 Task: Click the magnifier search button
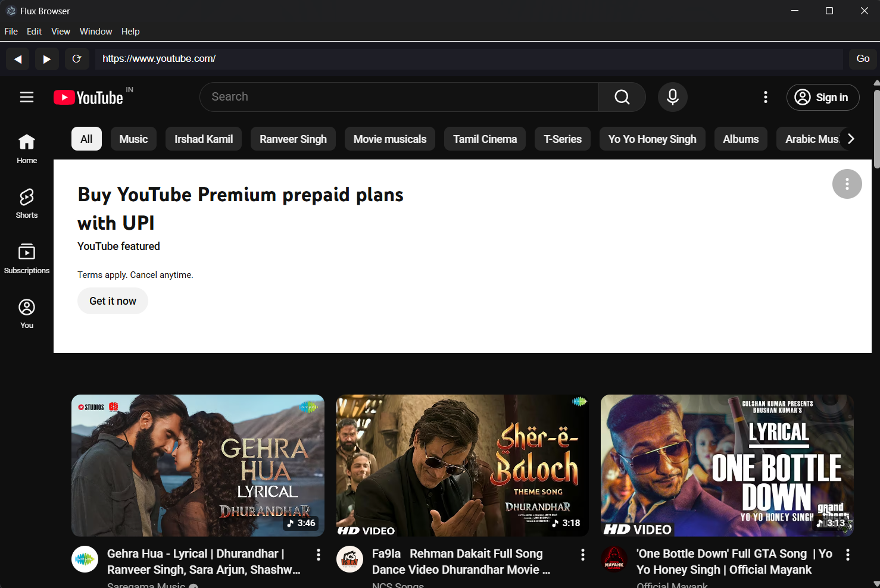tap(622, 97)
